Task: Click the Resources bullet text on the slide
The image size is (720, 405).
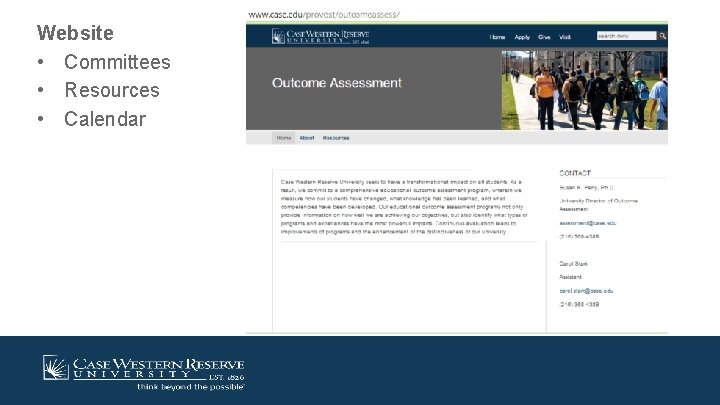Action: click(112, 90)
